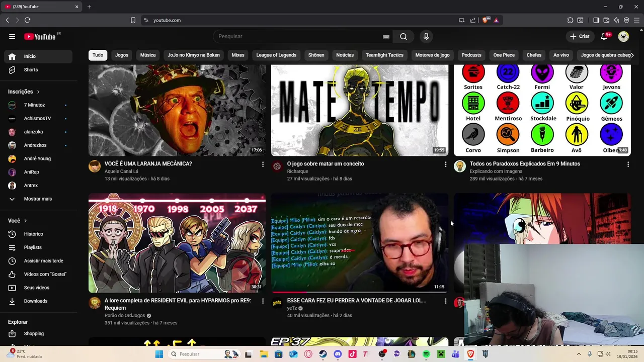The height and width of the screenshot is (362, 644).
Task: Open the browser extensions puzzle icon
Action: (x=570, y=20)
